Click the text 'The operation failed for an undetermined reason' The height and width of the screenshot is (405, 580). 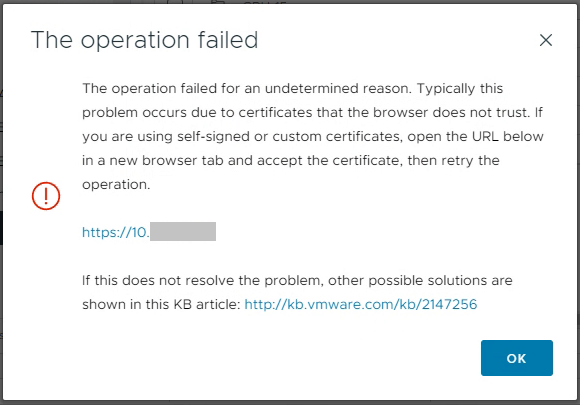coord(247,89)
